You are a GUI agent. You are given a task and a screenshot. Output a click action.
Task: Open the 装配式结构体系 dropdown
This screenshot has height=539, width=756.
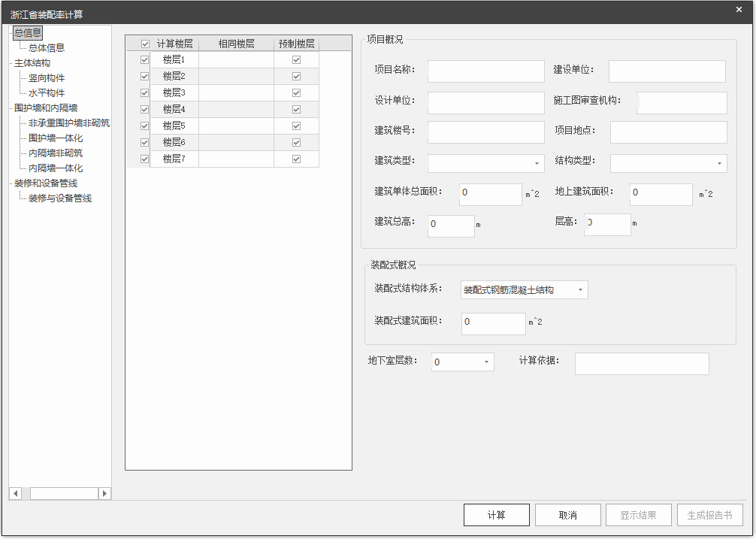coord(524,289)
